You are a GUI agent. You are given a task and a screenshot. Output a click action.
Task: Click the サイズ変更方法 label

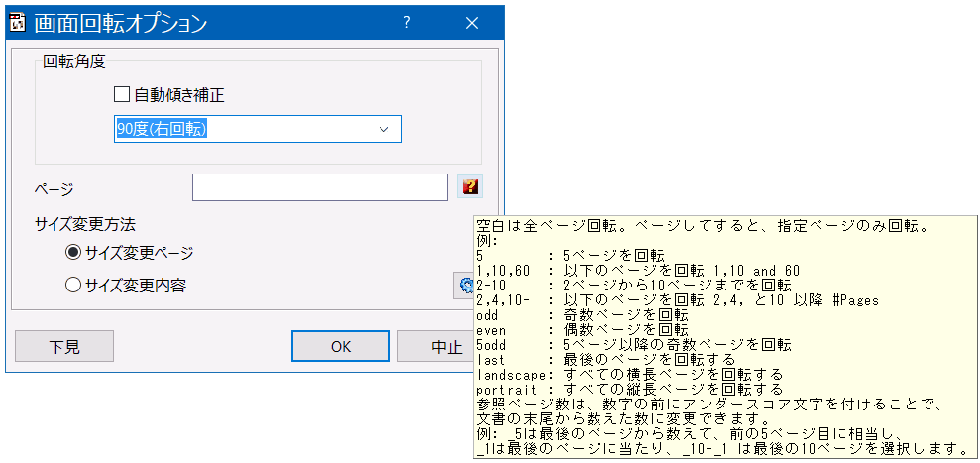(85, 223)
